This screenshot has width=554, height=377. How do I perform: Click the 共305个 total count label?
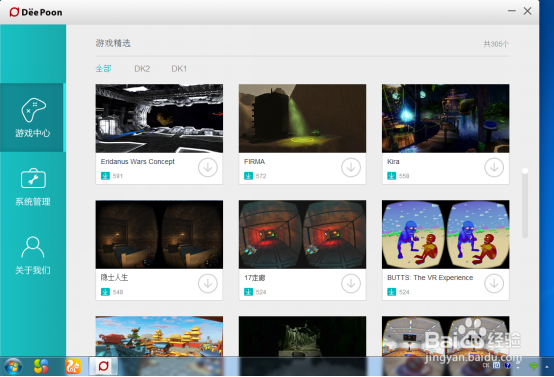(496, 44)
